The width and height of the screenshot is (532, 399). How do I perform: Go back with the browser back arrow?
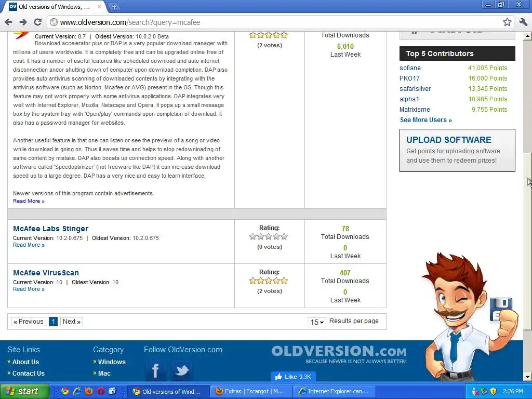click(x=8, y=22)
